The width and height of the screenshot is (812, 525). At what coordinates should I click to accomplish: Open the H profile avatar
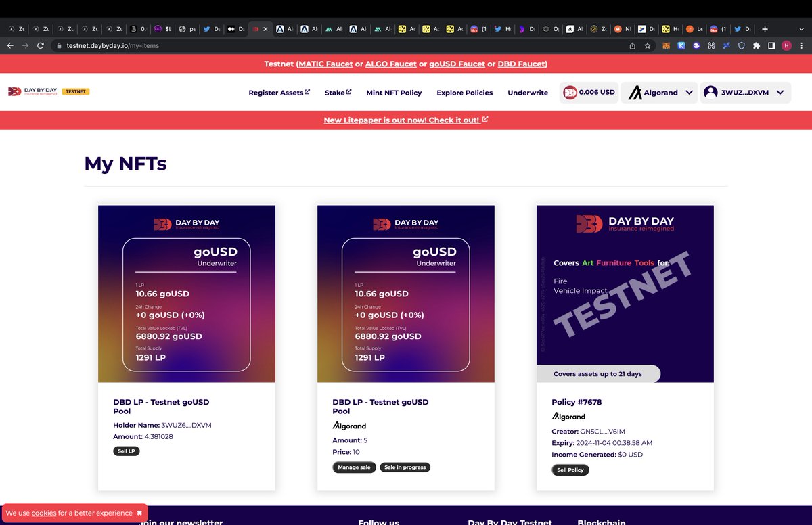pyautogui.click(x=786, y=45)
